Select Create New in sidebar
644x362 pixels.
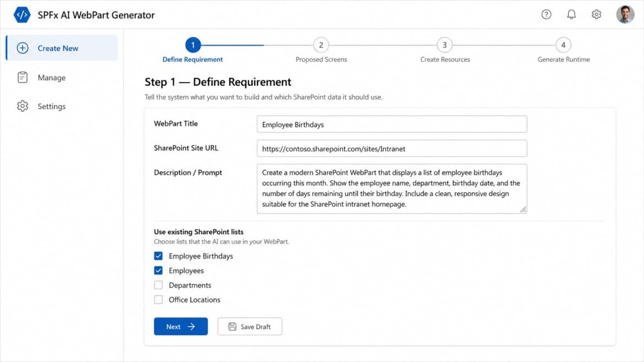tap(62, 48)
